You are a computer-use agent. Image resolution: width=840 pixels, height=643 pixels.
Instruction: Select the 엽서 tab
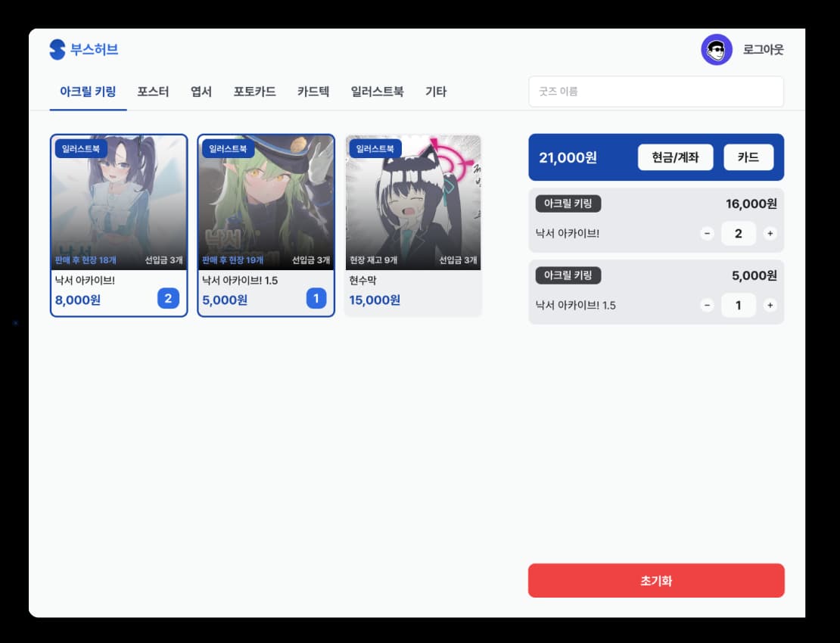tap(201, 92)
